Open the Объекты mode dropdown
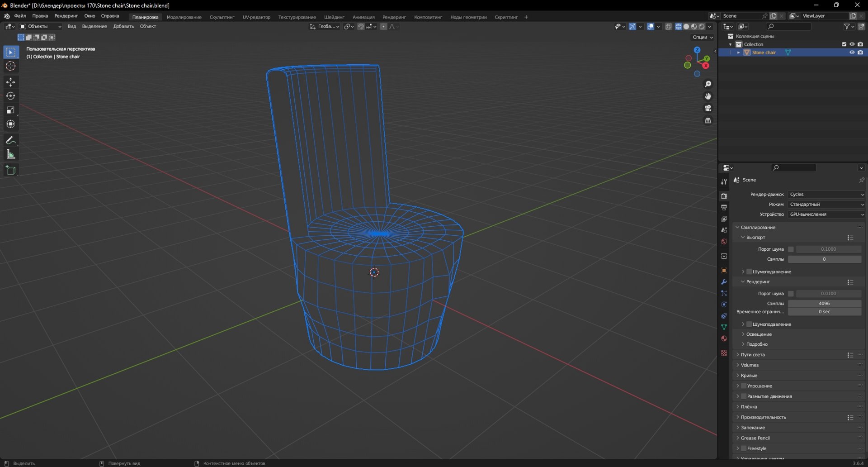The image size is (868, 467). [41, 27]
